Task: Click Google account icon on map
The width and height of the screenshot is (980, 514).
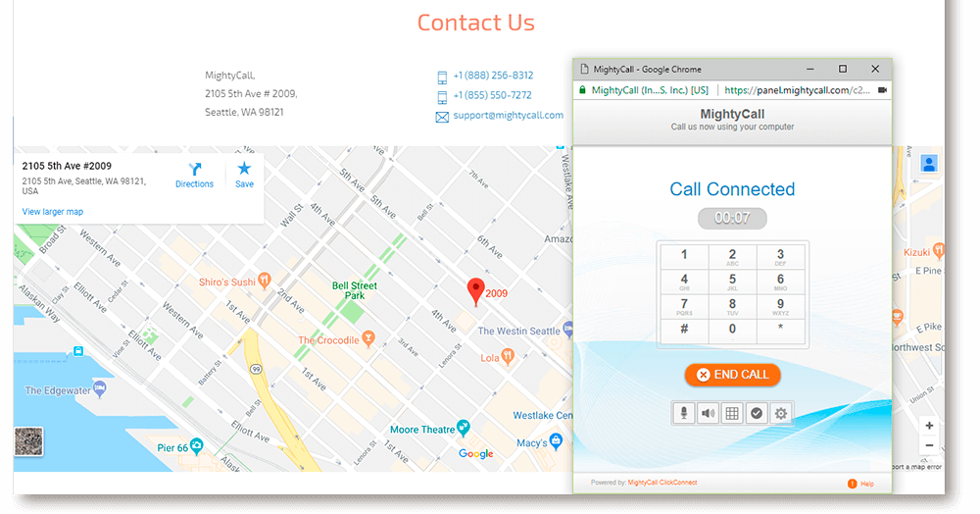Action: point(929,164)
